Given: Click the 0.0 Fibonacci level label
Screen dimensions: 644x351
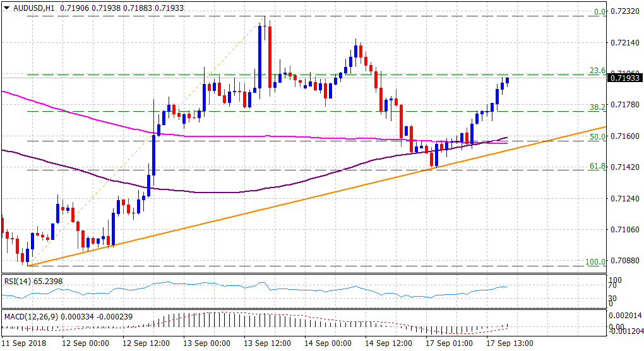Looking at the screenshot, I should 599,11.
